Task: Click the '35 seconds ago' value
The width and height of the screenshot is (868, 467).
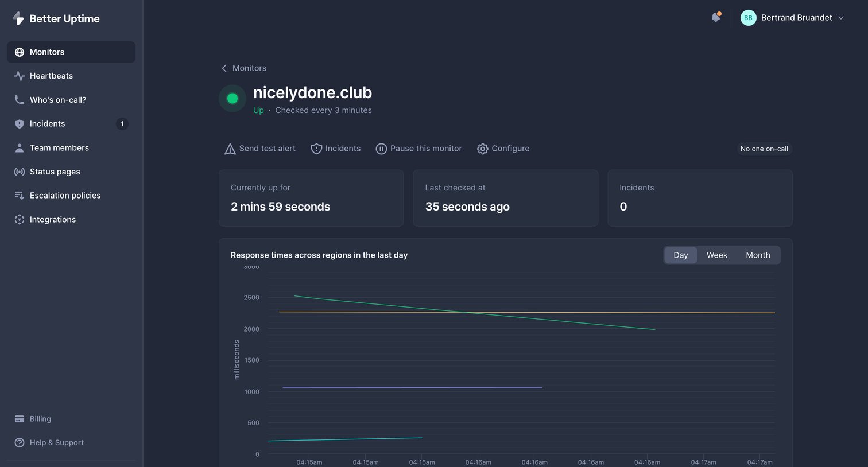Action: 467,207
